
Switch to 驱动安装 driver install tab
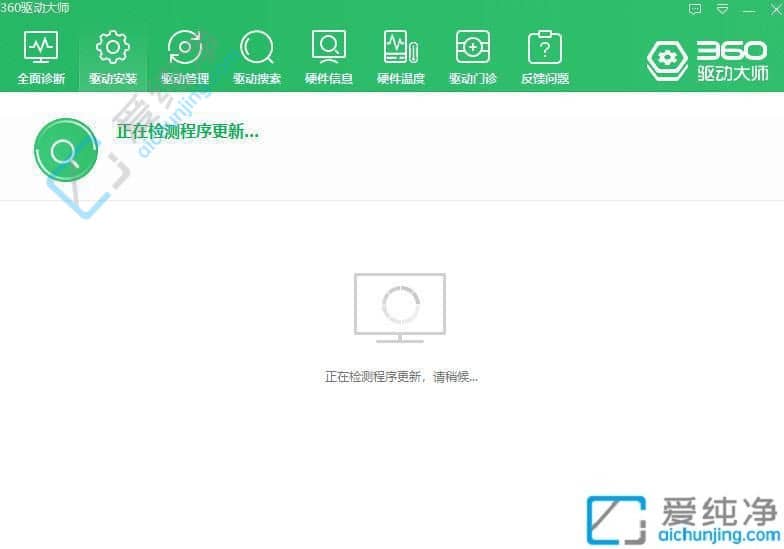[x=113, y=56]
